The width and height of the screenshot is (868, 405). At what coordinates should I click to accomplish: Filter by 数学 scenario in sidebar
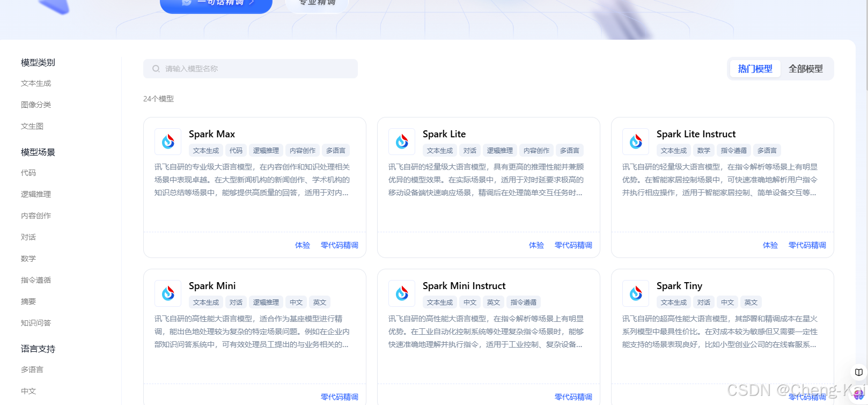click(x=28, y=259)
